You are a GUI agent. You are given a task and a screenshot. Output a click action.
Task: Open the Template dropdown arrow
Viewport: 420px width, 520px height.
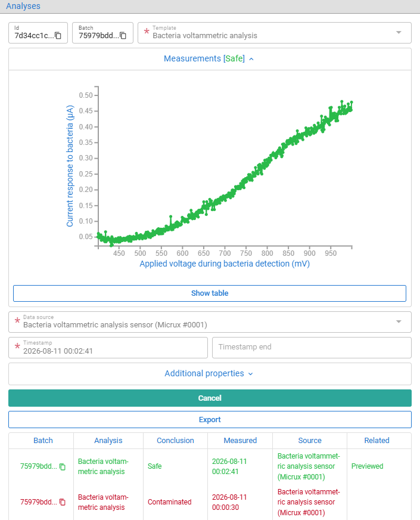[399, 32]
